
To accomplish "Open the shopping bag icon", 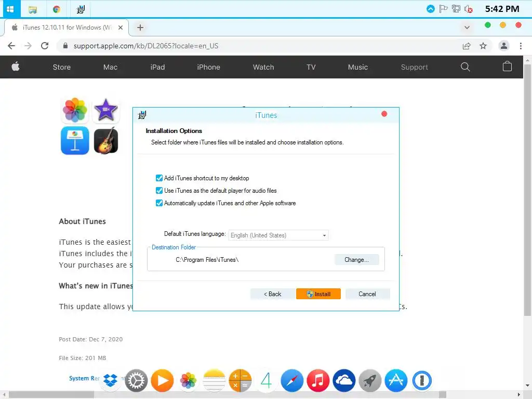I will click(507, 66).
